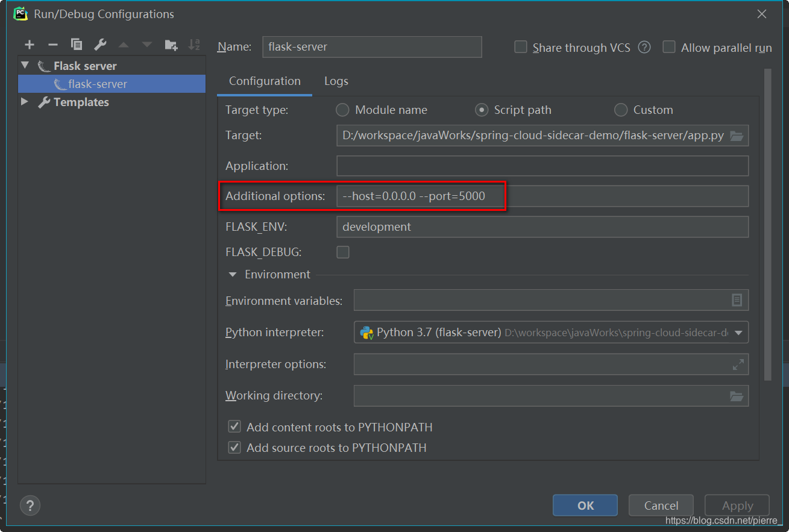Screen dimensions: 789x532
Task: Remove selected configuration with minus icon
Action: 52,45
